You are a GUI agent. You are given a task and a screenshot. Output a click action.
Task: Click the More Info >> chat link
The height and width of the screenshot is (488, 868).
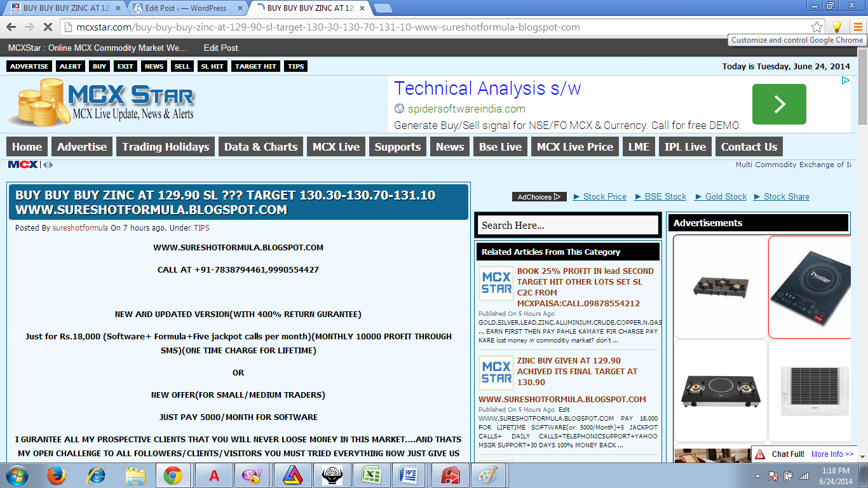click(832, 454)
